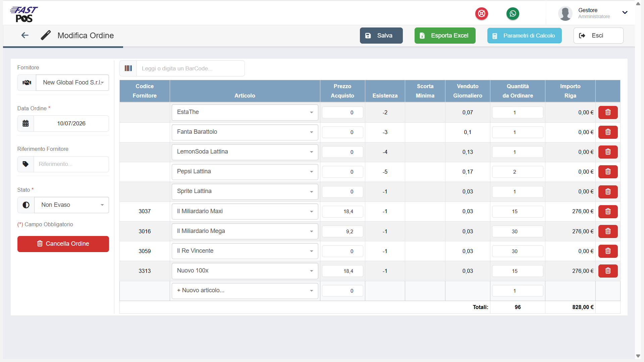Image resolution: width=644 pixels, height=362 pixels.
Task: Delete the Nuovo 100x row
Action: 608,271
